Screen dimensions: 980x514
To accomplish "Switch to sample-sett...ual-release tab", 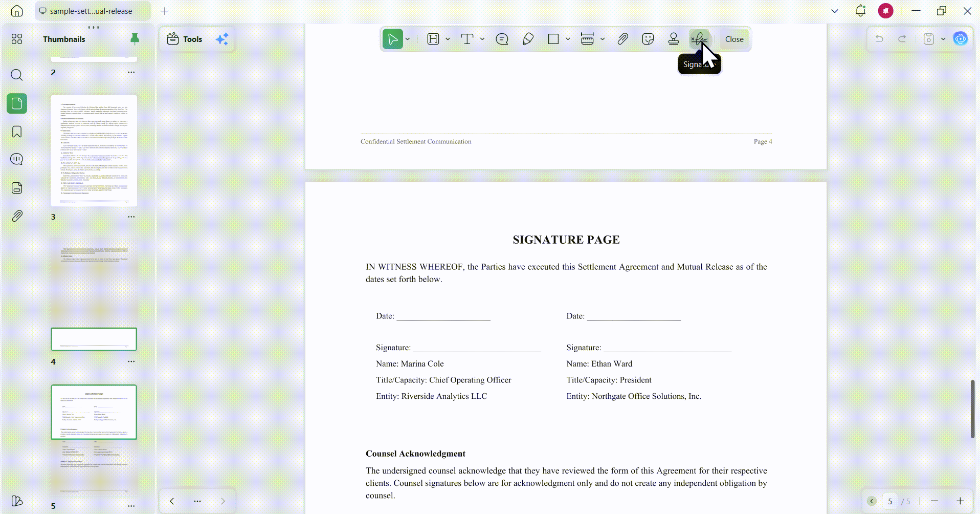I will coord(93,11).
